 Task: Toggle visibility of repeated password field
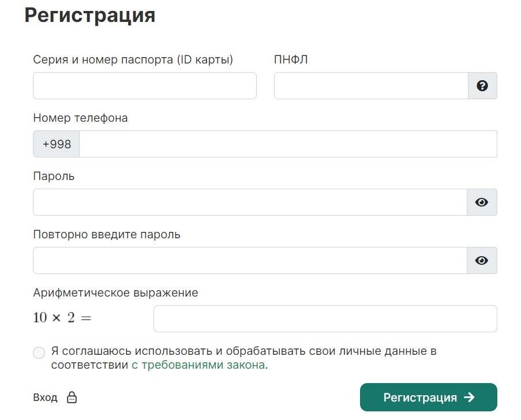coord(481,260)
